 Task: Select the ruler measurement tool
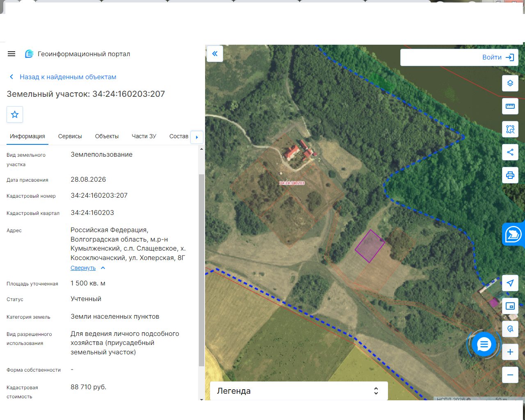point(510,106)
